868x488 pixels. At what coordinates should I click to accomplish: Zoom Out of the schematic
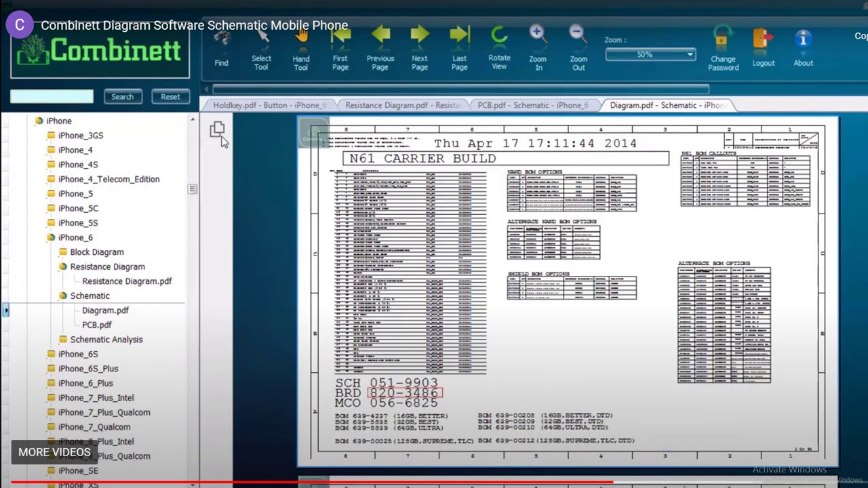pos(578,49)
